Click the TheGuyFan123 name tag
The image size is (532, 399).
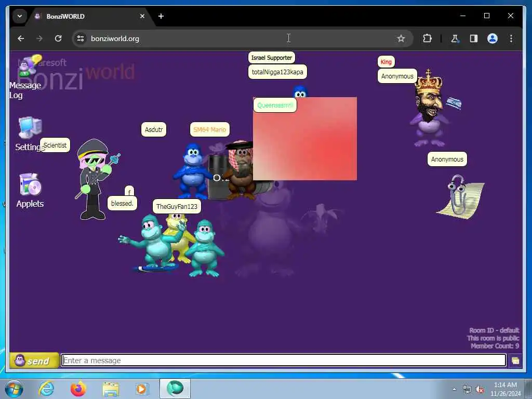(x=177, y=206)
